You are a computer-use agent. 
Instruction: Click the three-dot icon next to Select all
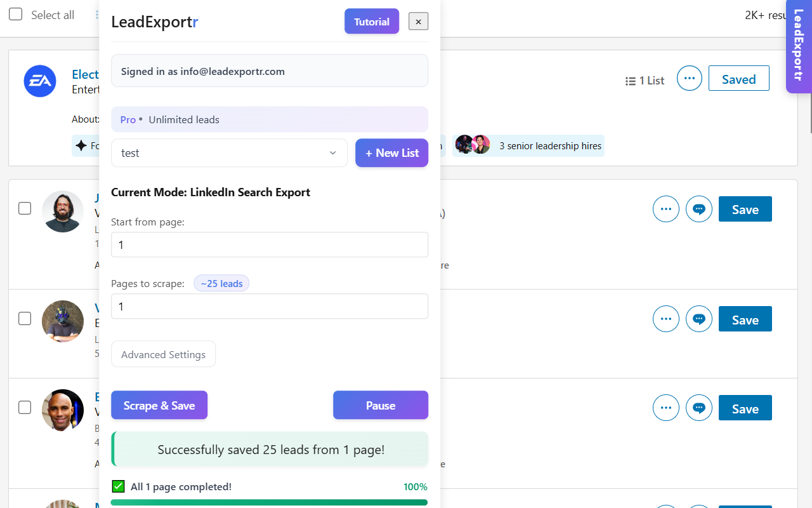coord(97,14)
